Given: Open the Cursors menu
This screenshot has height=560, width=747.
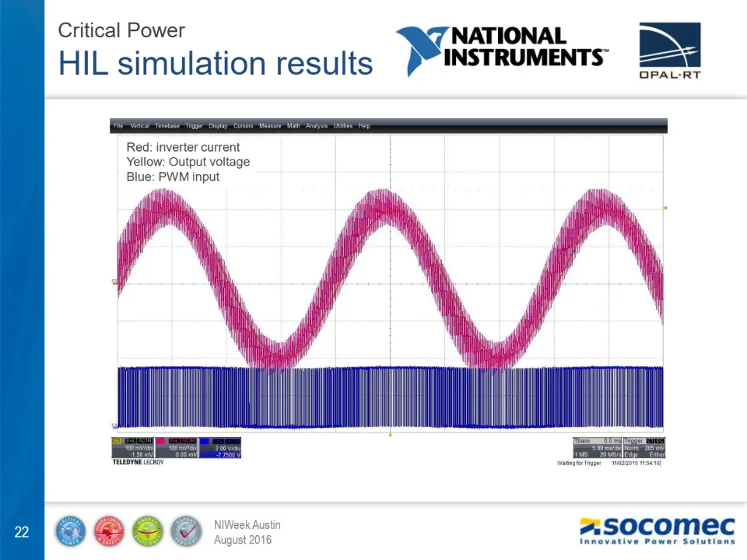Looking at the screenshot, I should 243,126.
